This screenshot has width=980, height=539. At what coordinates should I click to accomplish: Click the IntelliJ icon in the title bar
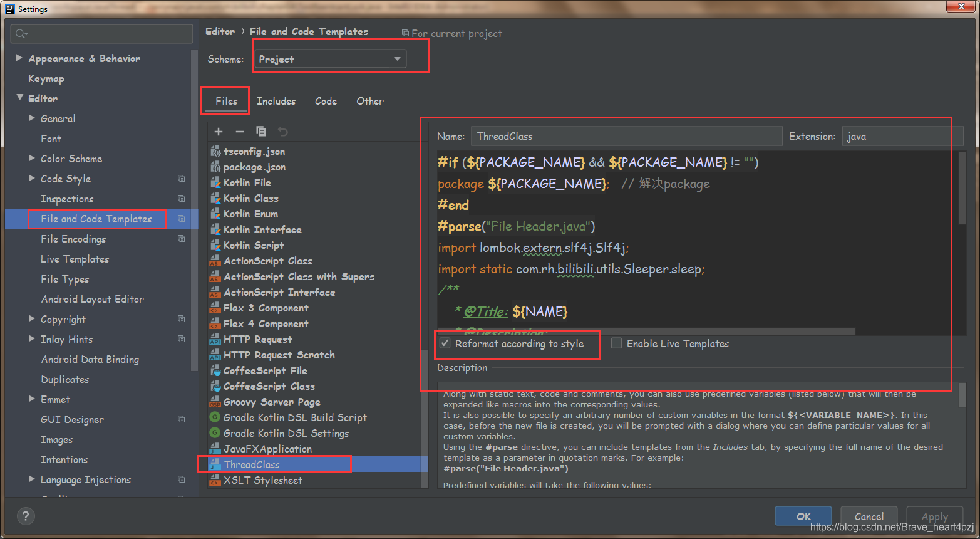point(10,9)
